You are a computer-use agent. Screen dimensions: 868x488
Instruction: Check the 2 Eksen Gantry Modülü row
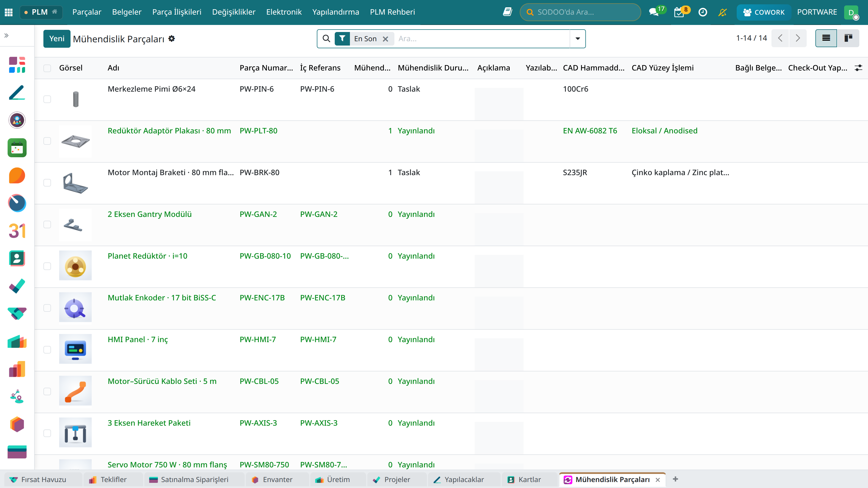coord(47,224)
